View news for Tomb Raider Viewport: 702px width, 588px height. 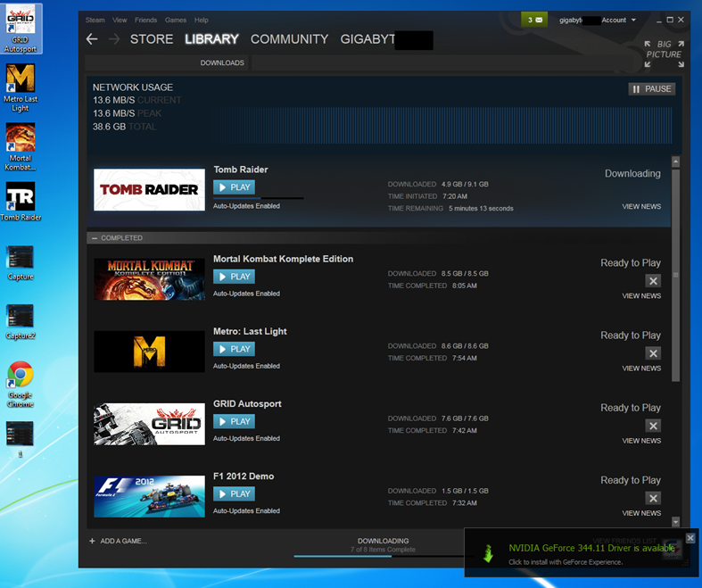[641, 206]
